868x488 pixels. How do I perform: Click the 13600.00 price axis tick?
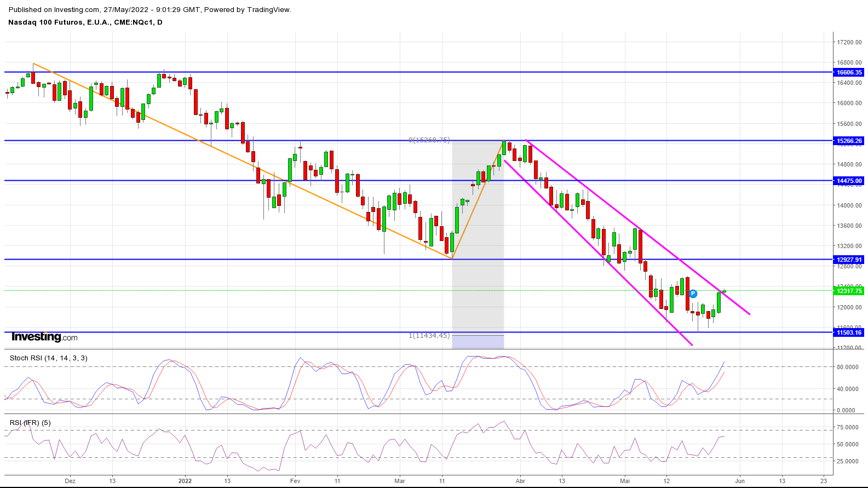849,226
